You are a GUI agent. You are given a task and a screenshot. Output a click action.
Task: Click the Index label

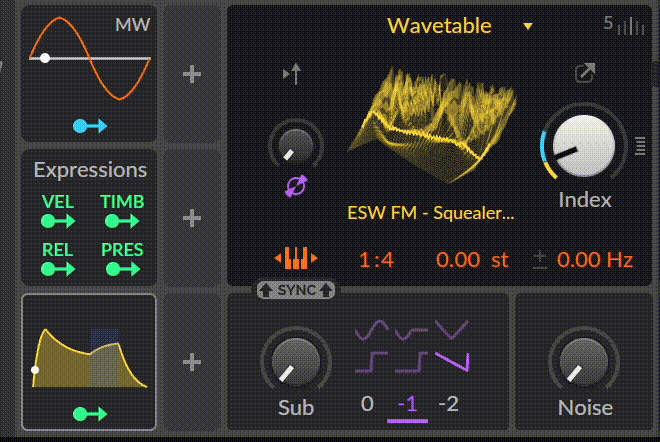(585, 200)
